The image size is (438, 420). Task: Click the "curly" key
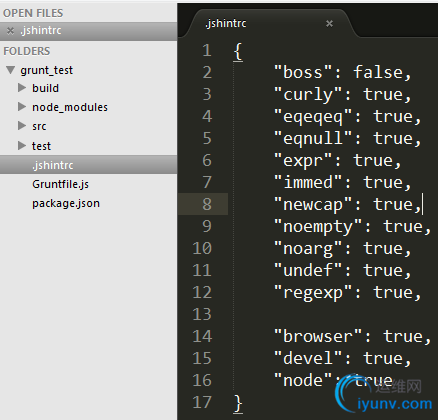point(308,94)
